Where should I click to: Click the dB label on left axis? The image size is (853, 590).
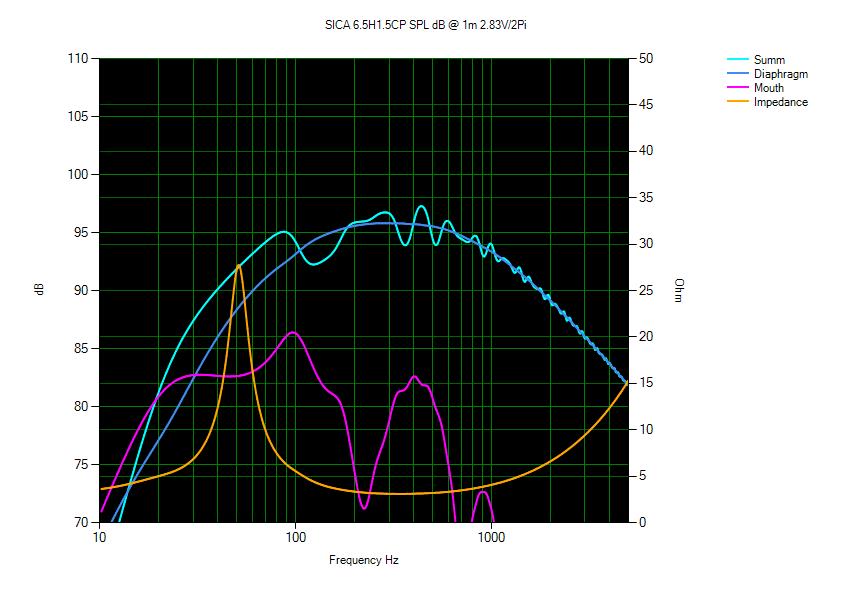38,290
